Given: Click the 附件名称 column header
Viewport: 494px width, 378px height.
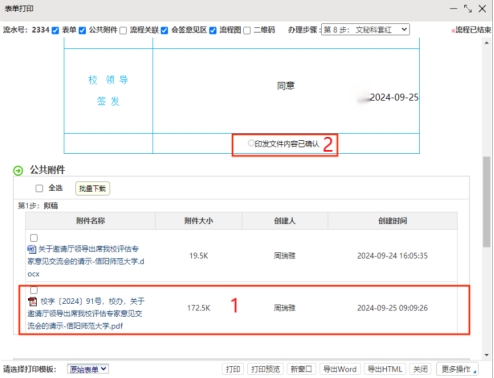Looking at the screenshot, I should pos(90,221).
